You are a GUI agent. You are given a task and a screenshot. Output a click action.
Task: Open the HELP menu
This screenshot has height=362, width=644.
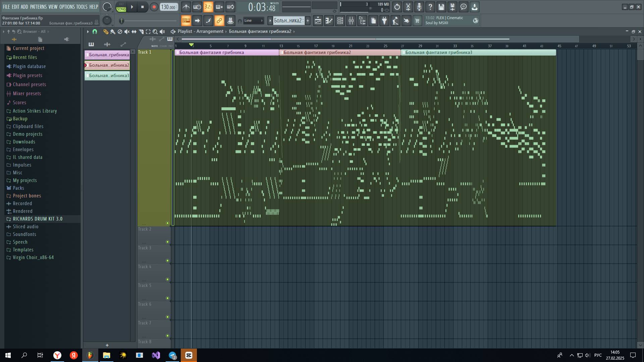pyautogui.click(x=94, y=7)
